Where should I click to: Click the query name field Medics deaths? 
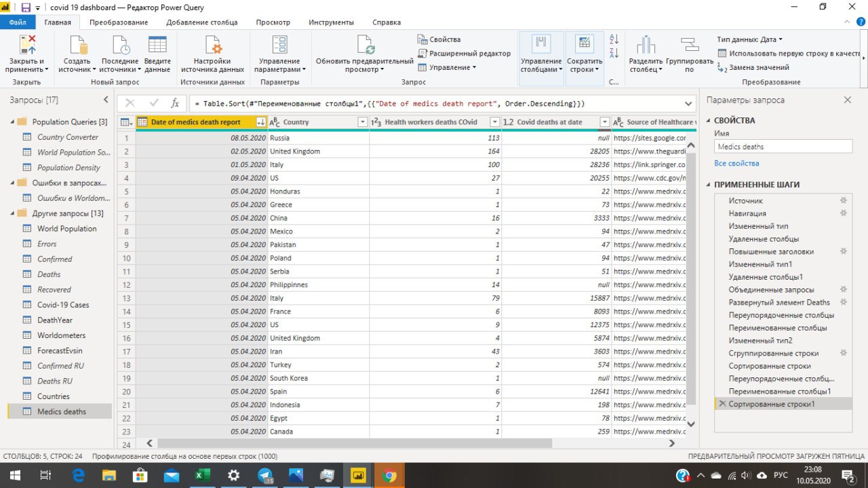pos(783,147)
